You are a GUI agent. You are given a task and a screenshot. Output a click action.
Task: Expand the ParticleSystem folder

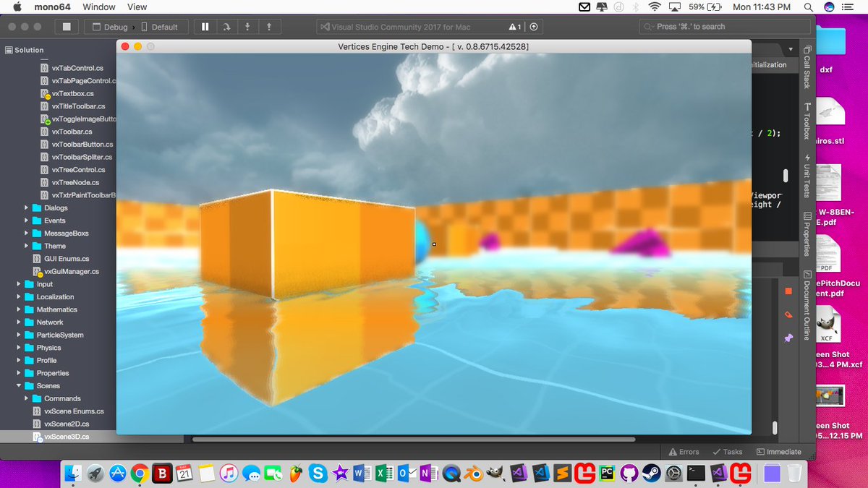pyautogui.click(x=20, y=335)
